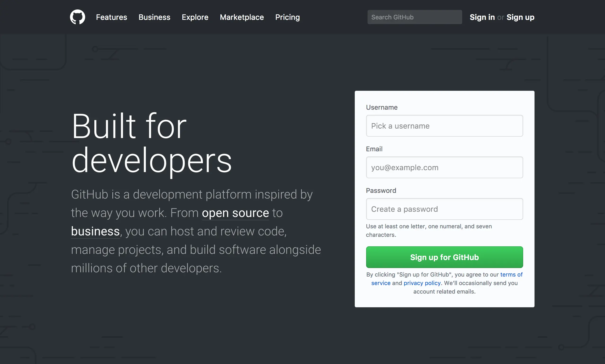The width and height of the screenshot is (605, 364).
Task: Follow the open source link
Action: click(x=235, y=213)
